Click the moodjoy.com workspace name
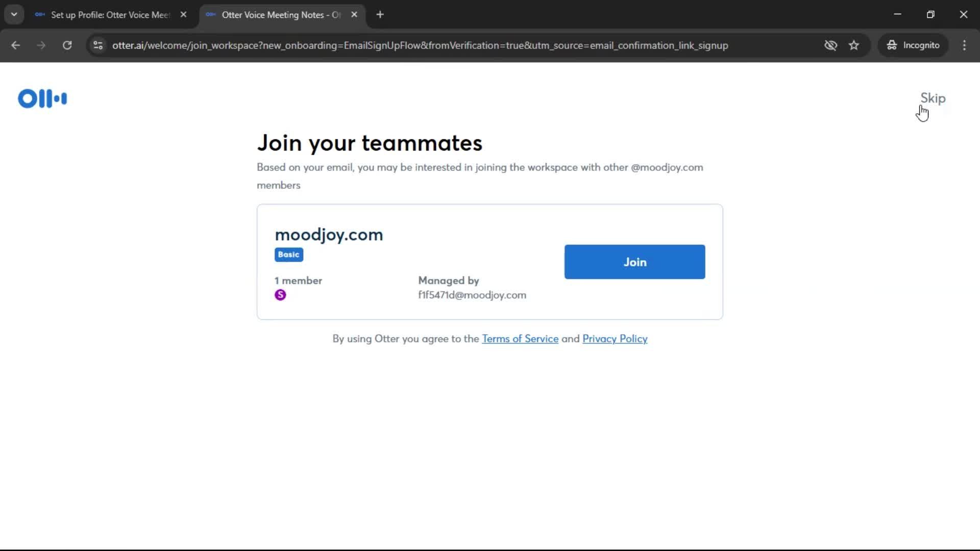 [329, 235]
